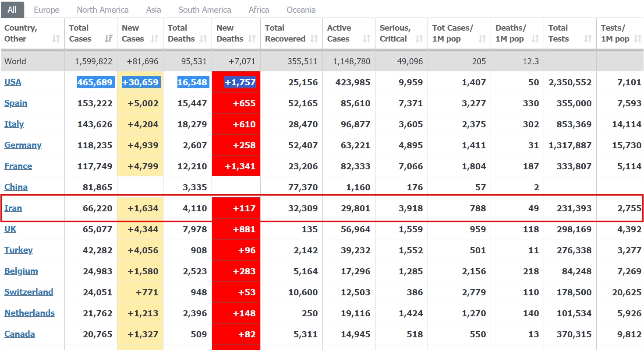644x350 pixels.
Task: Click sort icon for Serious, Critical
Action: click(419, 39)
